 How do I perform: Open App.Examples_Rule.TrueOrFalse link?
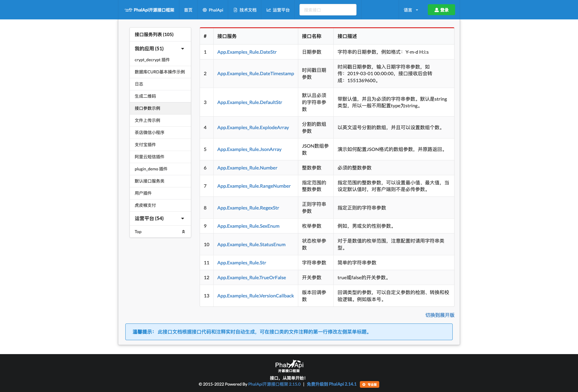pos(252,277)
